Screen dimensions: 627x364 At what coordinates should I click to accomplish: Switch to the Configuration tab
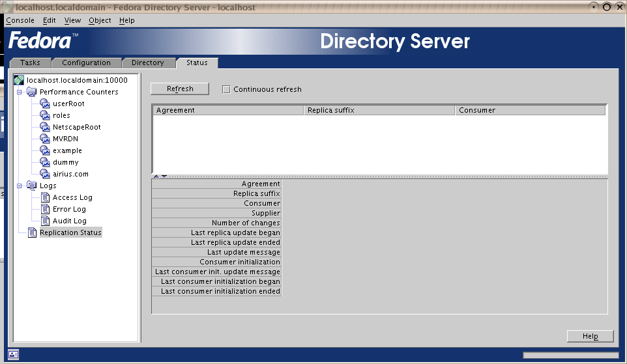(x=87, y=63)
